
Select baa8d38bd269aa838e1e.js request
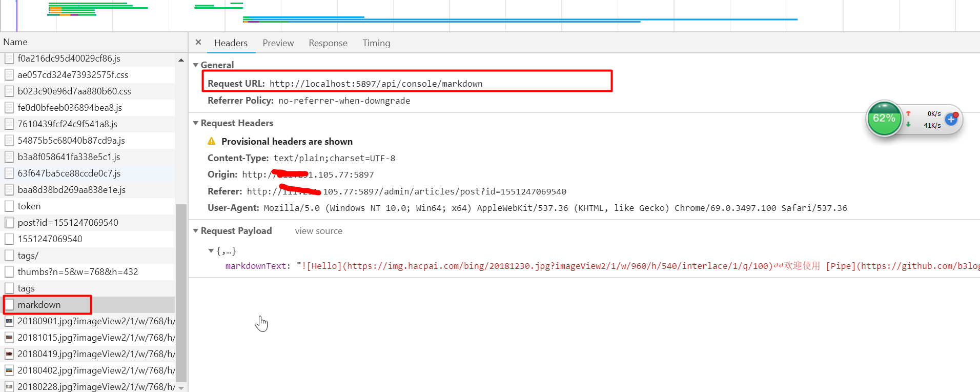tap(87, 190)
